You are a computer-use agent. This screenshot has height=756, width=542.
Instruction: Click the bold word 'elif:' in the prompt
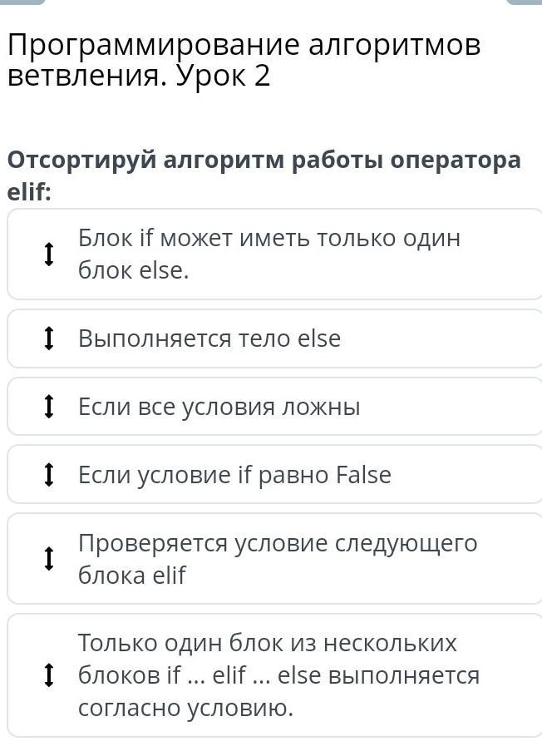click(x=29, y=192)
